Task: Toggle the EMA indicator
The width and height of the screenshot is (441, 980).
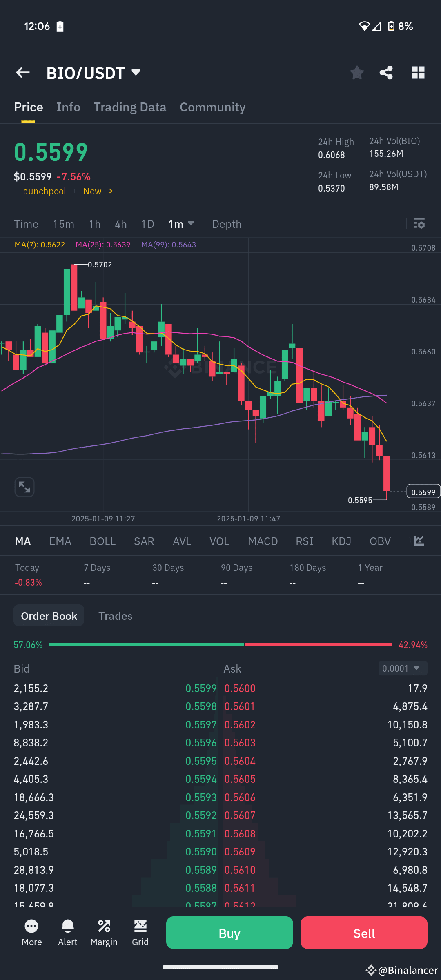Action: pyautogui.click(x=60, y=541)
